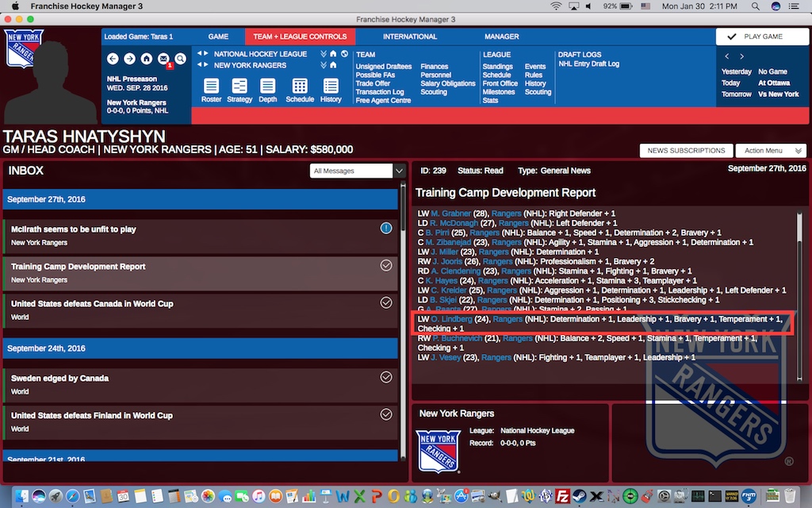The height and width of the screenshot is (508, 812).
Task: Open Trash in the Dock
Action: coord(789,496)
